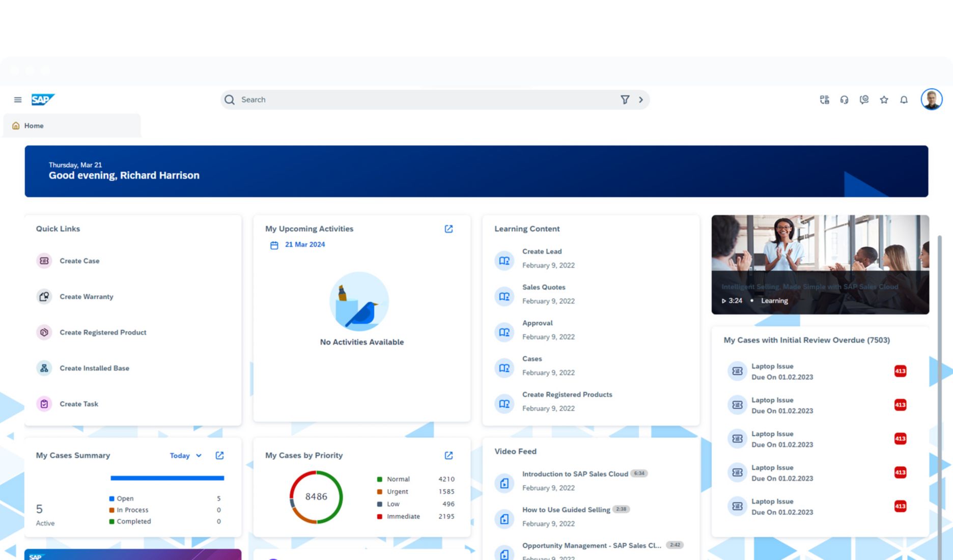Image resolution: width=953 pixels, height=560 pixels.
Task: Open the search filter funnel icon
Action: point(625,100)
